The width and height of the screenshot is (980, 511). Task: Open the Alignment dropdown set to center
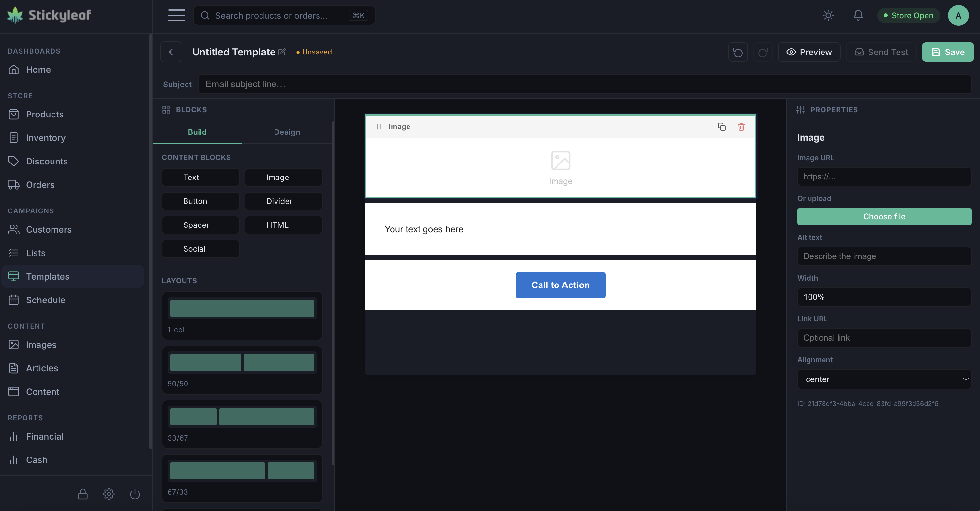tap(883, 379)
